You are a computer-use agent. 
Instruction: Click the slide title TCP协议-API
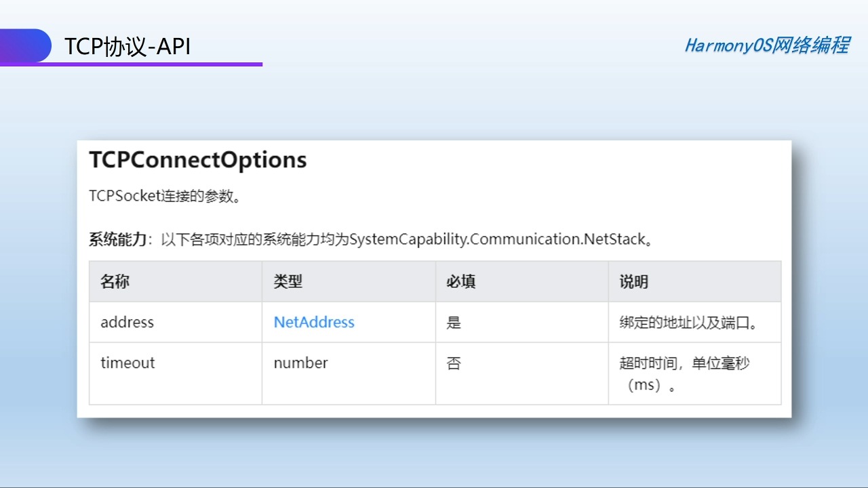pyautogui.click(x=127, y=46)
